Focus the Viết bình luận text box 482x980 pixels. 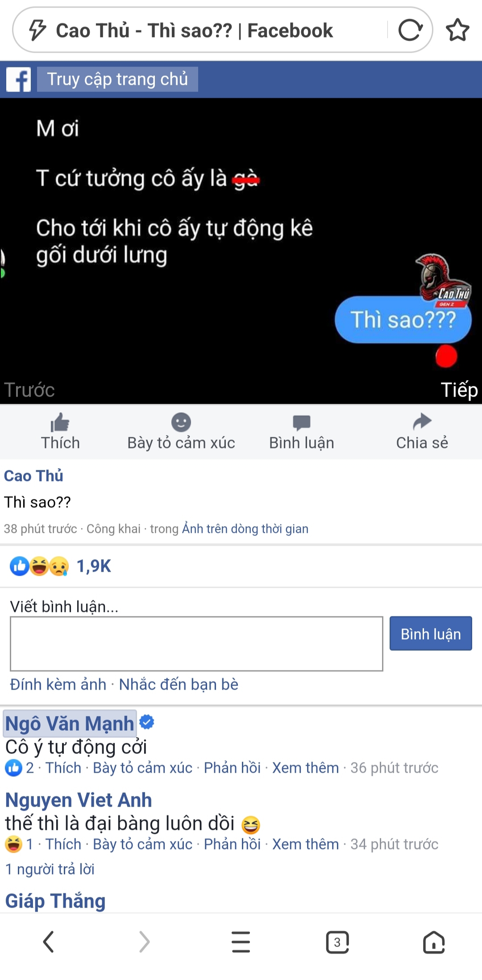click(x=197, y=644)
